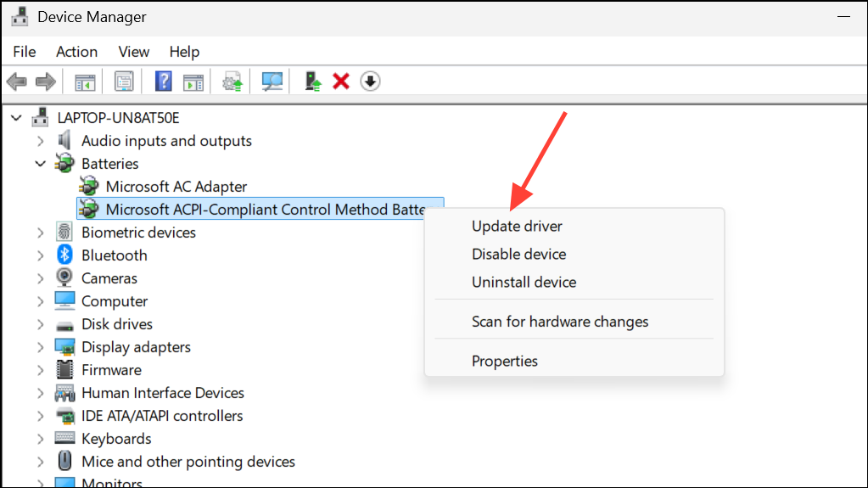This screenshot has width=868, height=488.
Task: Expand Mice and other pointing devices chevron
Action: (41, 462)
